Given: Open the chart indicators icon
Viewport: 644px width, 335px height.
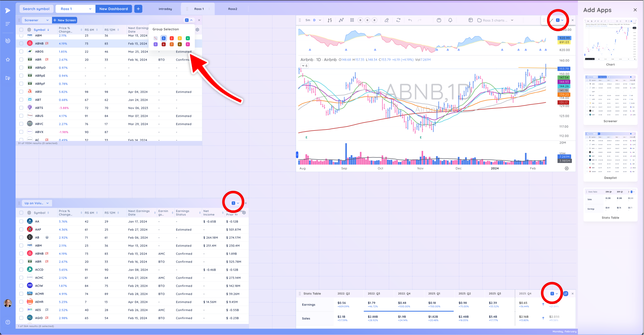Looking at the screenshot, I should (341, 20).
